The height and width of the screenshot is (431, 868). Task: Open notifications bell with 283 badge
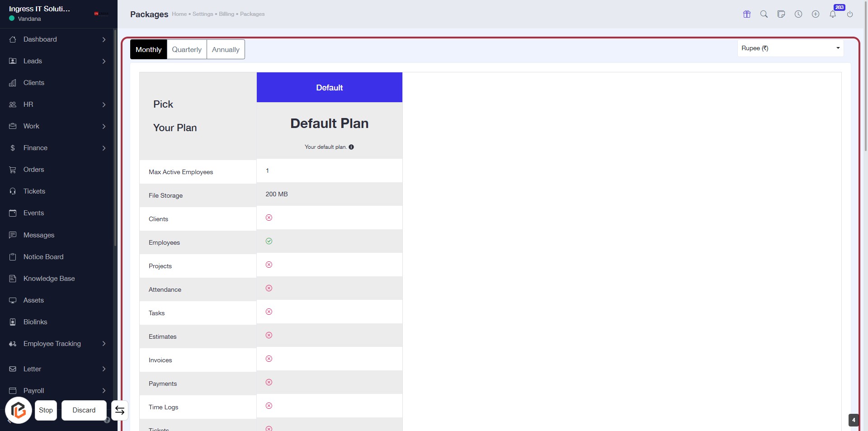[833, 14]
